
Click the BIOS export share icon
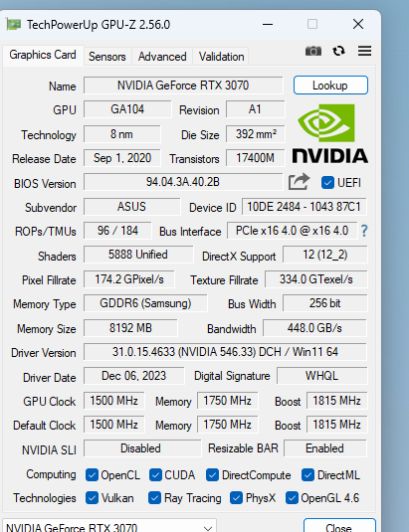(x=299, y=182)
